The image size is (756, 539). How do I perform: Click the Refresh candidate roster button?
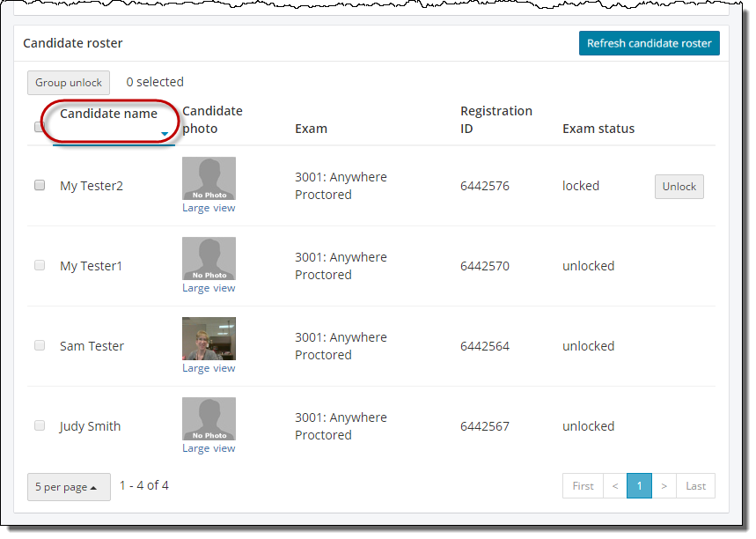649,43
